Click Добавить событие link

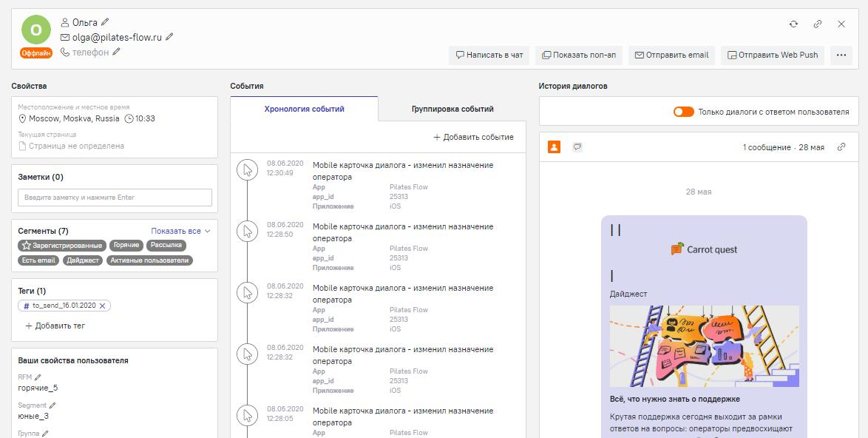click(x=473, y=137)
